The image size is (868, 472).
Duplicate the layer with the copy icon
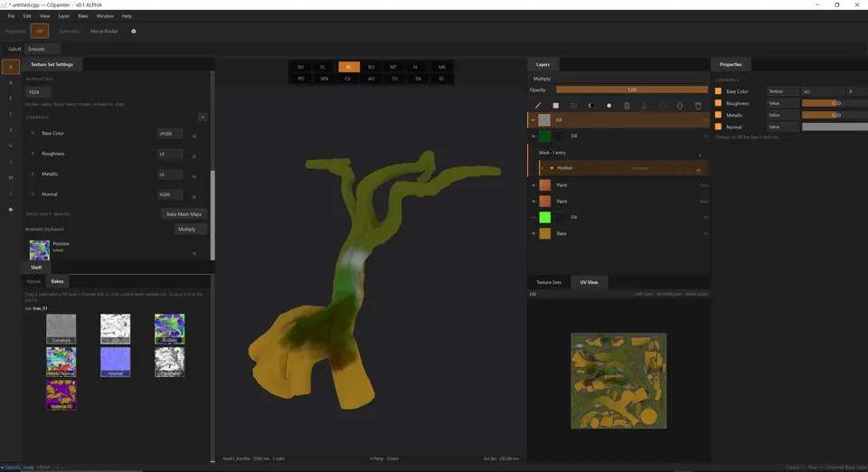pyautogui.click(x=627, y=106)
